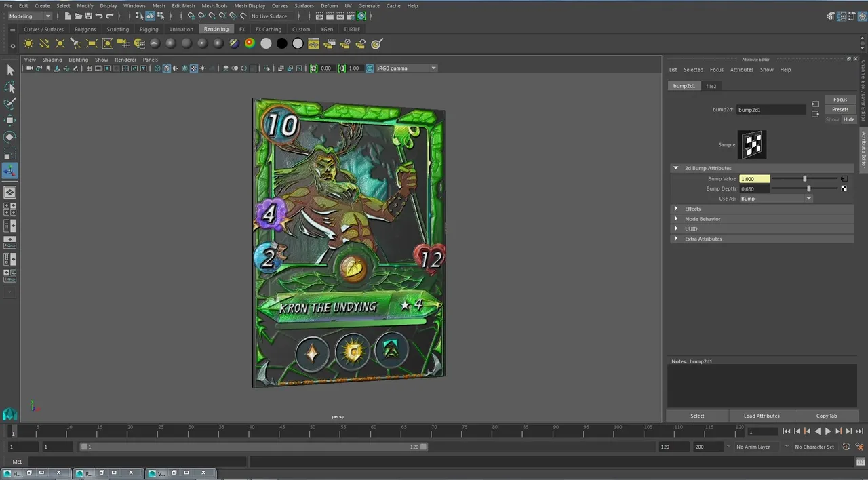This screenshot has height=480, width=868.
Task: Open the viewport Renderer menu
Action: click(x=125, y=60)
